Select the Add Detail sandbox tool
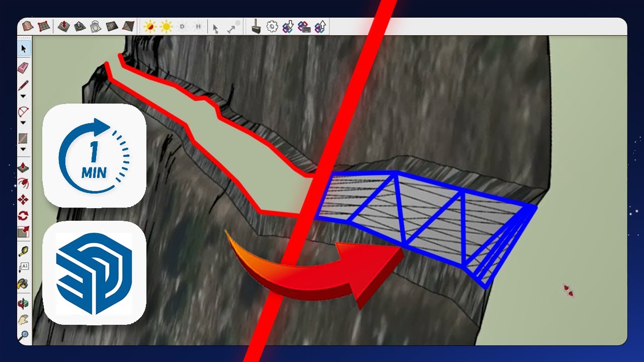 click(x=112, y=26)
